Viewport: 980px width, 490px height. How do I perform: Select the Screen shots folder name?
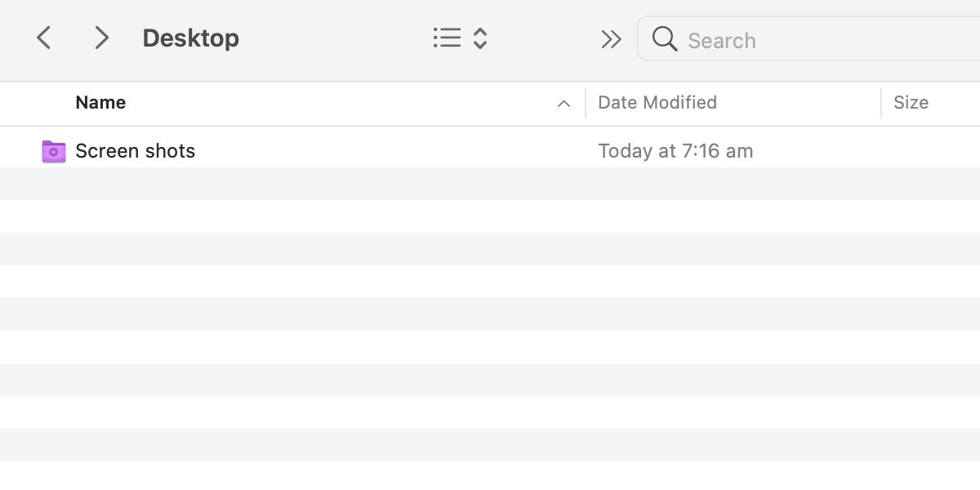pos(136,151)
